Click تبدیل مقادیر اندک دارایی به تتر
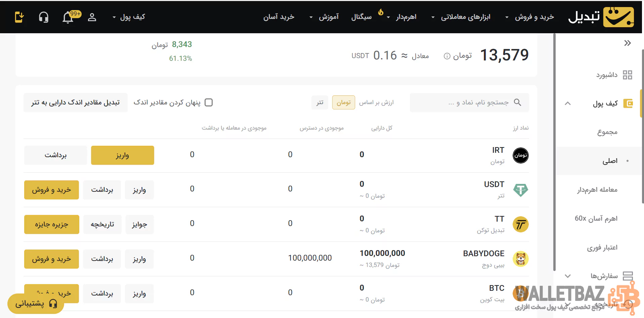This screenshot has width=644, height=318. tap(76, 102)
